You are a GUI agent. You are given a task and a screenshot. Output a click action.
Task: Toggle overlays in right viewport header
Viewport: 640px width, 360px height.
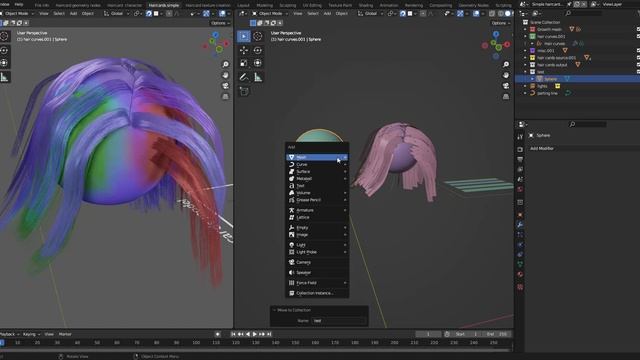[476, 13]
